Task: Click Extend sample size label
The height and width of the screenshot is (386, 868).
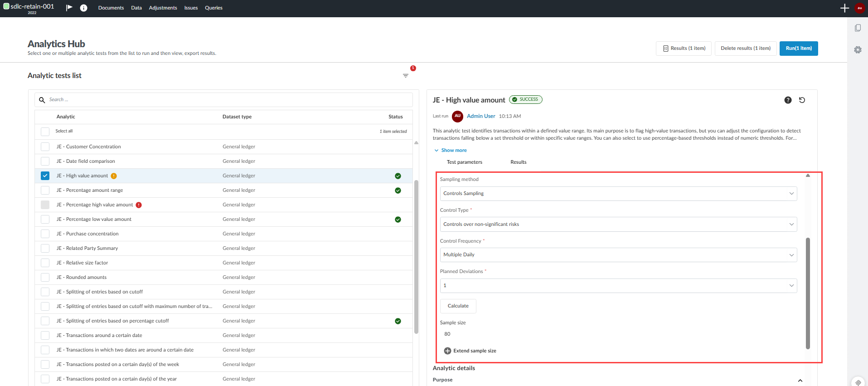Action: coord(475,351)
